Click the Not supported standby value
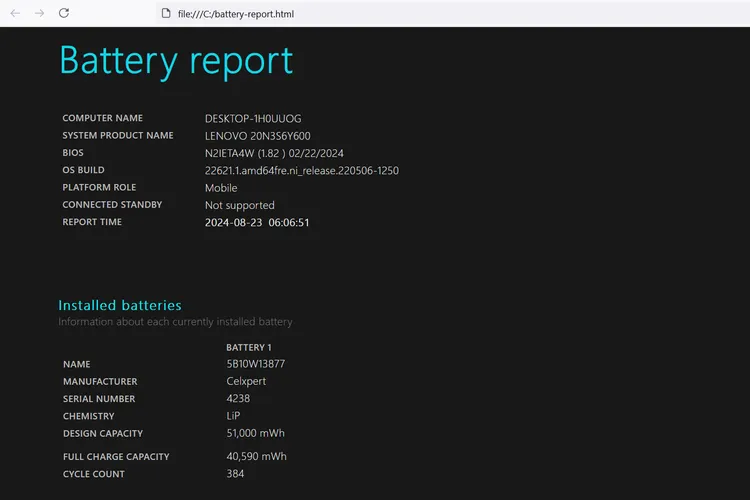Image resolution: width=750 pixels, height=500 pixels. point(239,205)
